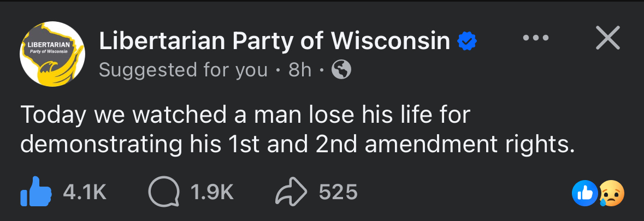
Task: Click the LIBERTARIAN banner in the page logo
Action: 46,44
